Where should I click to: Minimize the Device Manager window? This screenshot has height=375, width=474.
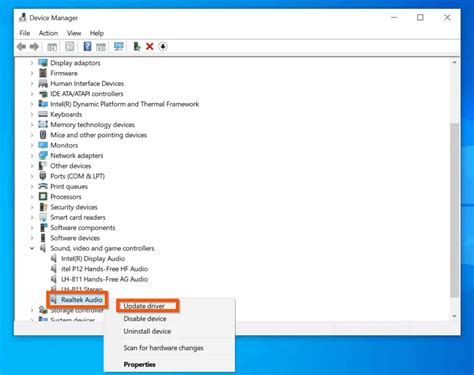(394, 17)
